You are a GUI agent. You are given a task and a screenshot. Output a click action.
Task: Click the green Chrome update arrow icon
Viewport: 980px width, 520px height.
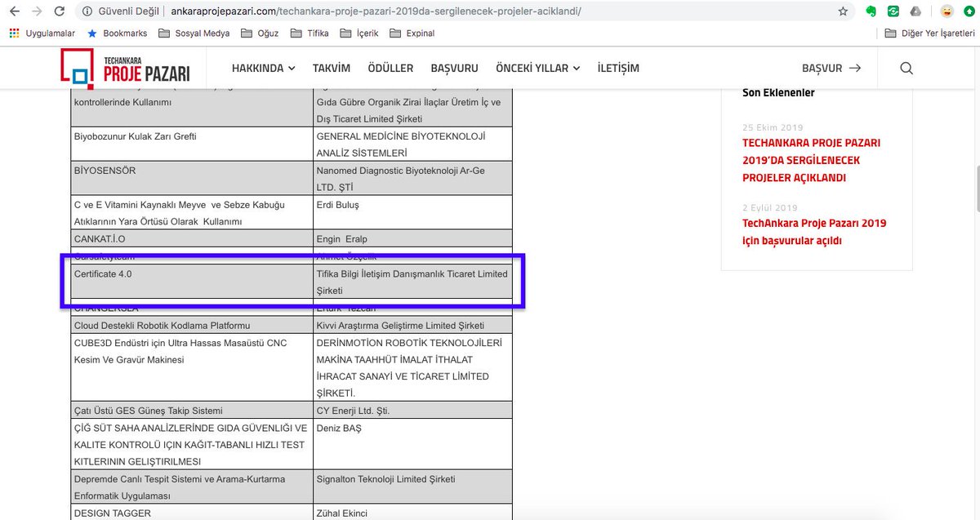pyautogui.click(x=969, y=11)
